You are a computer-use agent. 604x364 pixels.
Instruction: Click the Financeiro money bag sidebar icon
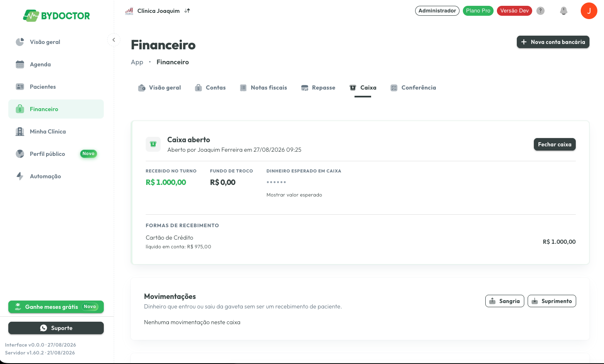tap(20, 109)
